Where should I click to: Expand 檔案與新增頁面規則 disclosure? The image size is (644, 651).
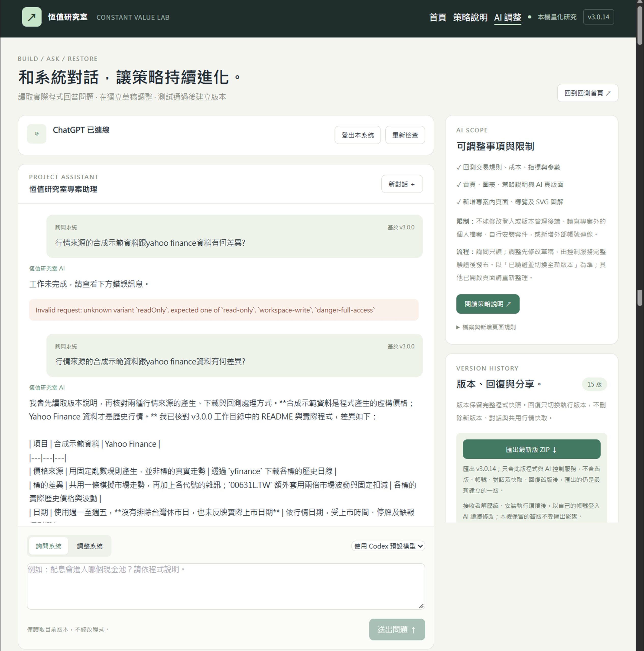pos(486,327)
